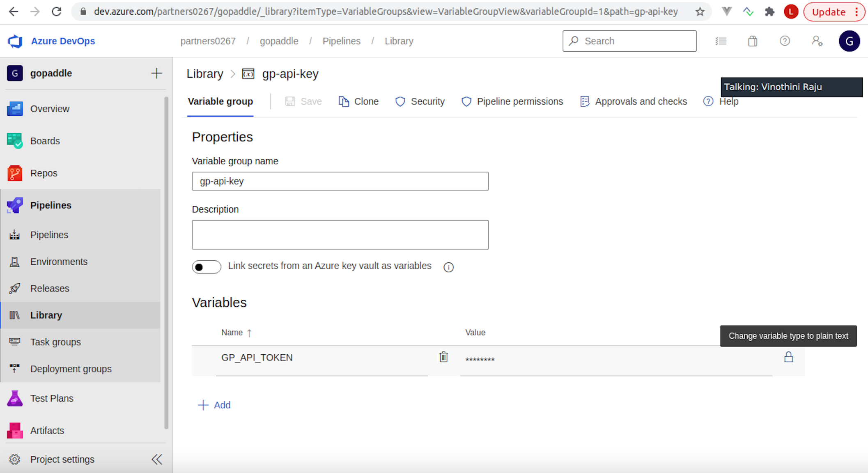Click the info icon beside key vault option
Viewport: 868px width, 473px height.
coord(448,267)
